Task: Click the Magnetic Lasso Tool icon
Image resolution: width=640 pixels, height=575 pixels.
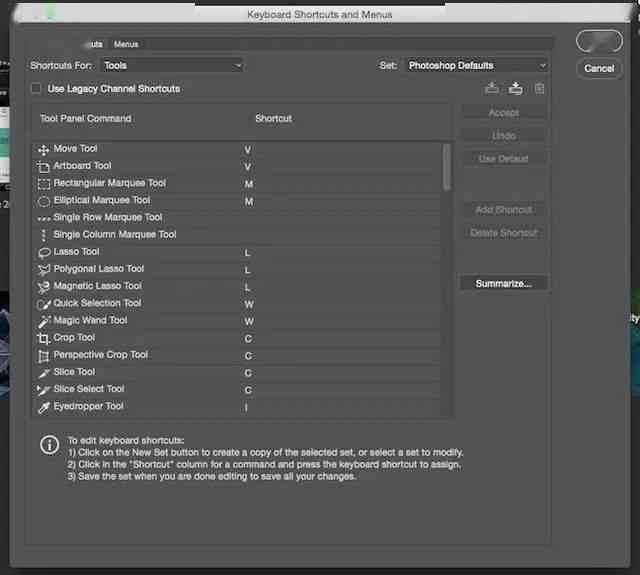Action: pyautogui.click(x=44, y=287)
